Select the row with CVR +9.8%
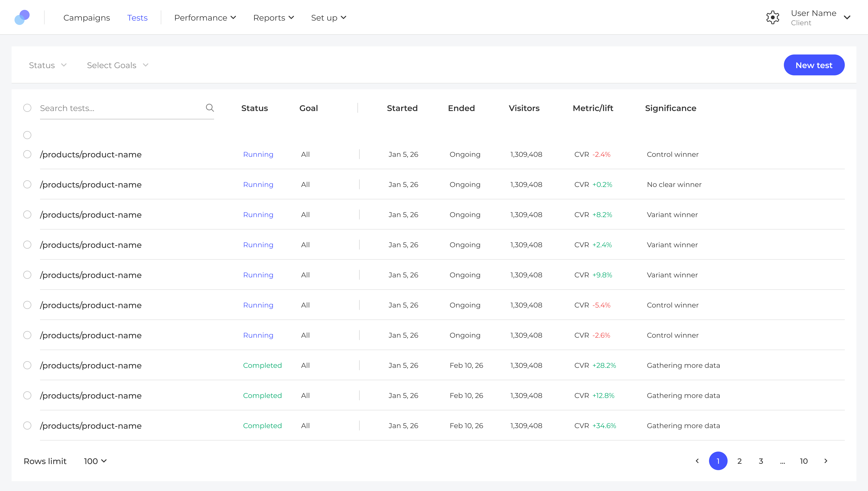Screen dimensions: 868x491 27,275
